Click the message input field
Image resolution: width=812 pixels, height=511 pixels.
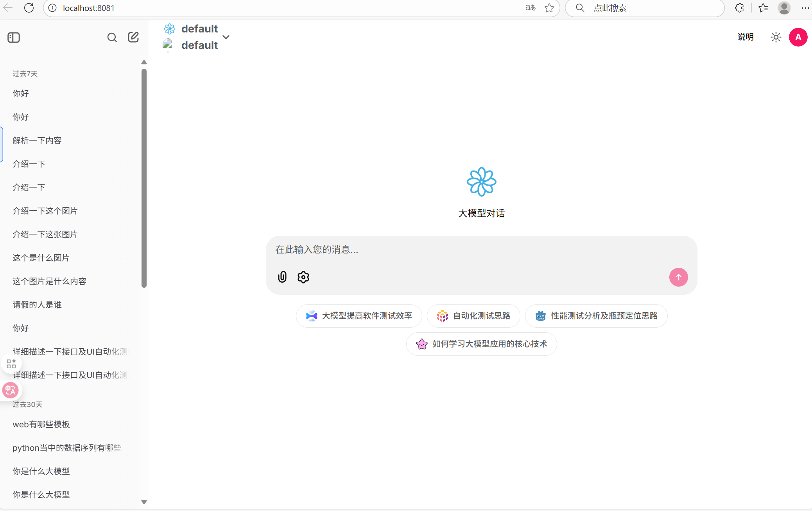(469, 250)
